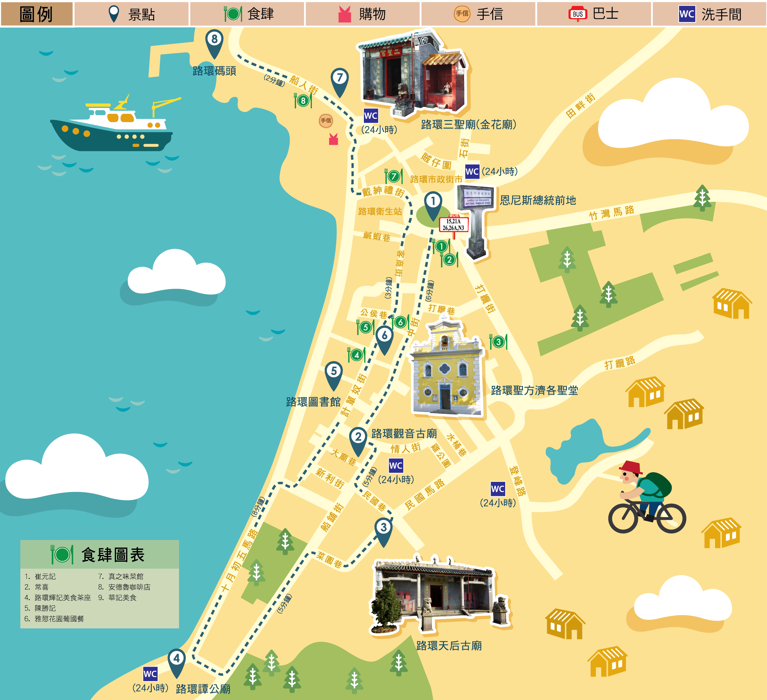Select the 食肆 legend tab
The height and width of the screenshot is (700, 767).
coord(247,14)
